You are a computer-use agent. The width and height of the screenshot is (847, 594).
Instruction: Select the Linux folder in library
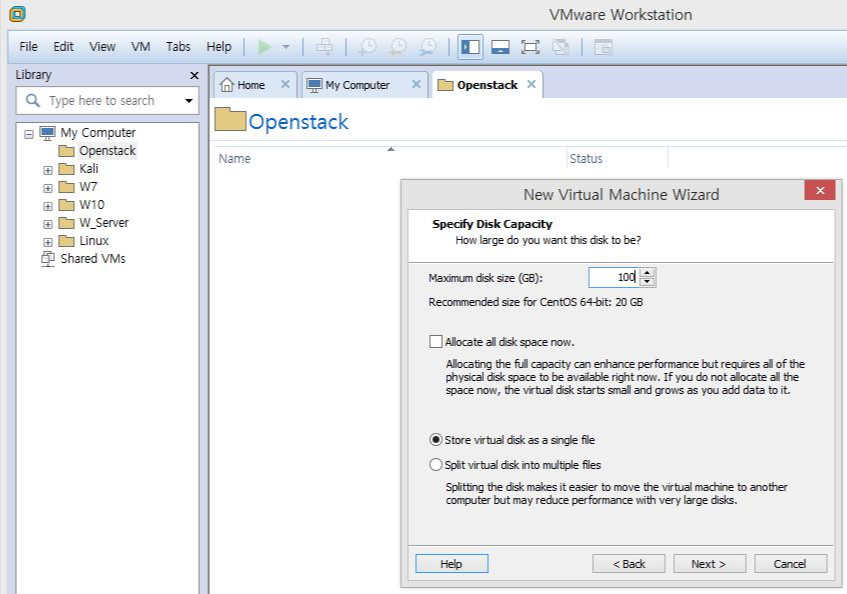tap(94, 240)
